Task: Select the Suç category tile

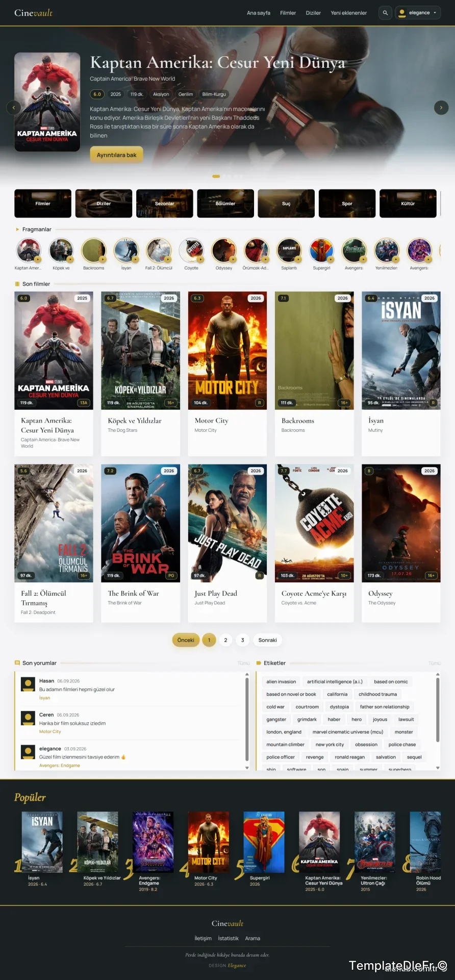Action: click(286, 204)
